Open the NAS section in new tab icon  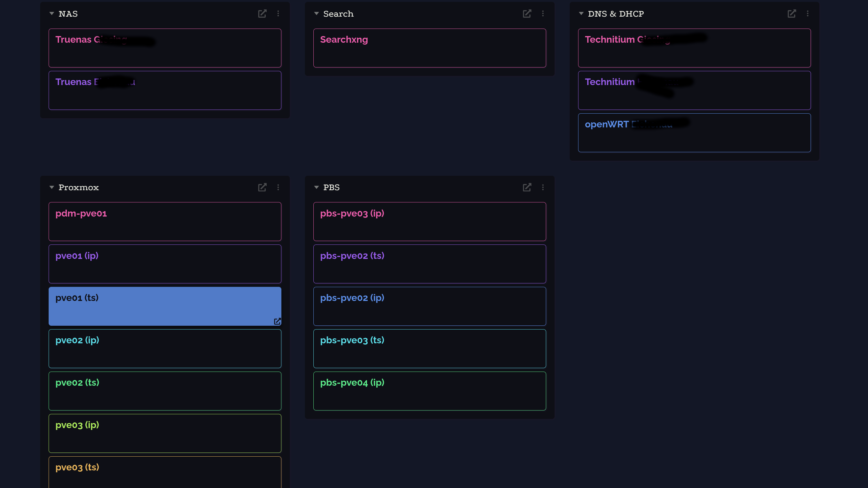pos(262,13)
